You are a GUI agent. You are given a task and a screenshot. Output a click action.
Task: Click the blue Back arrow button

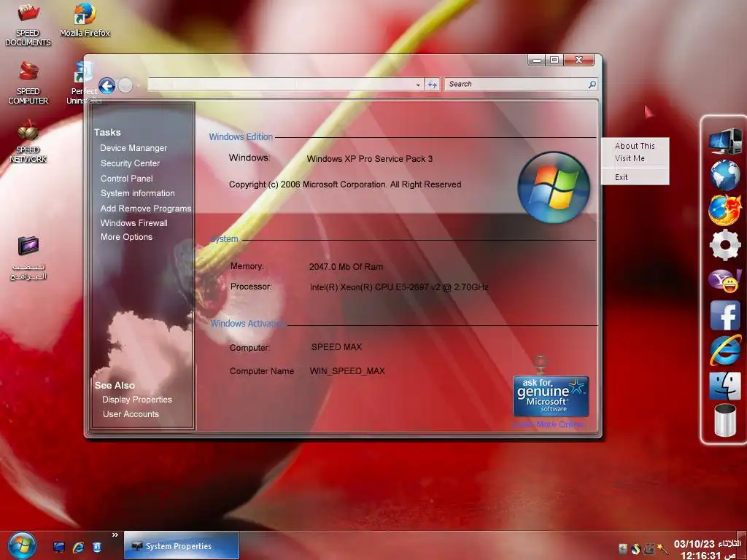[107, 86]
